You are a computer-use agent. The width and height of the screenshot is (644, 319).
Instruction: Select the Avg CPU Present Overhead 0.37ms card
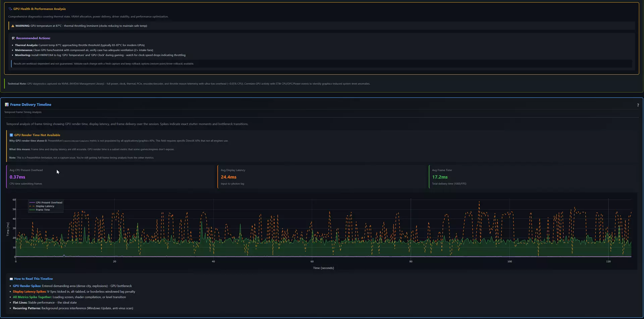tap(110, 177)
